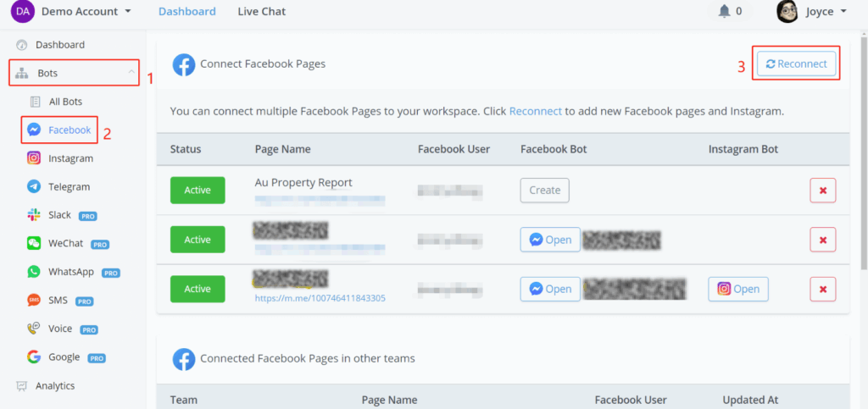
Task: Remove the Au Property Report page
Action: point(822,191)
